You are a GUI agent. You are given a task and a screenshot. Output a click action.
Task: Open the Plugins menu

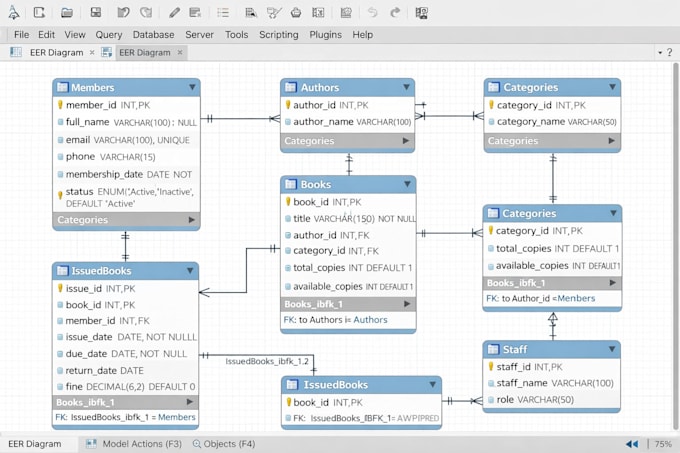(325, 35)
